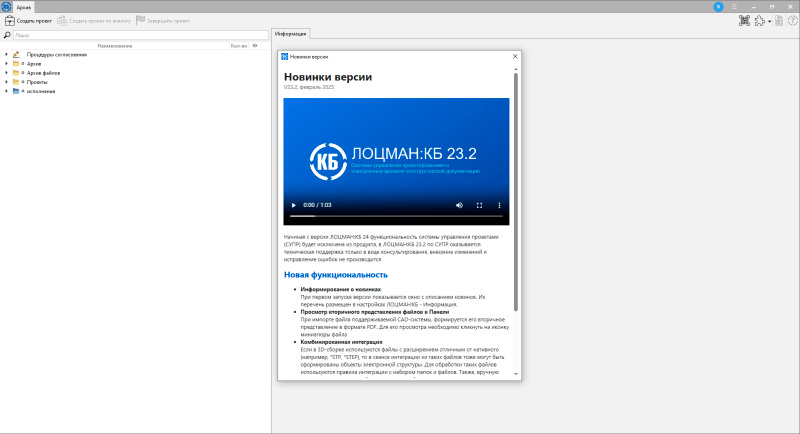Viewport: 800px width, 434px height.
Task: Expand the Архив tree node
Action: (6, 64)
